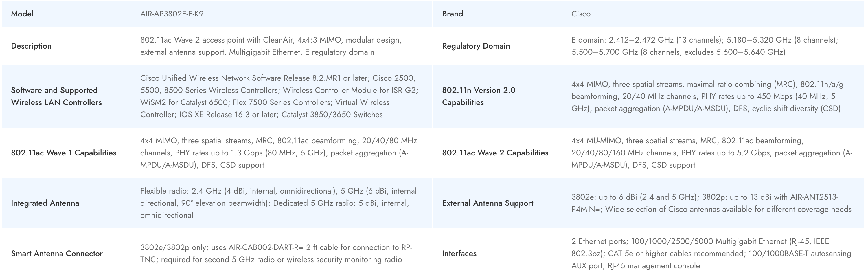Click the External Antenna Support label
This screenshot has height=279, width=868.
point(487,203)
